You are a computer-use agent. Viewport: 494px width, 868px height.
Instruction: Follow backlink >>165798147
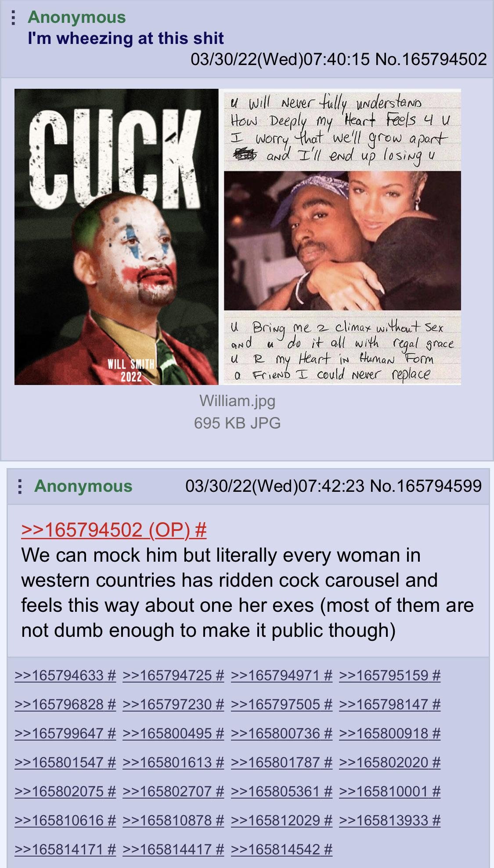tap(390, 704)
